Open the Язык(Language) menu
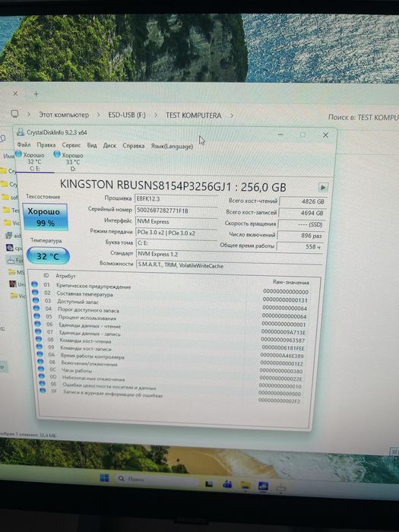 pos(172,147)
